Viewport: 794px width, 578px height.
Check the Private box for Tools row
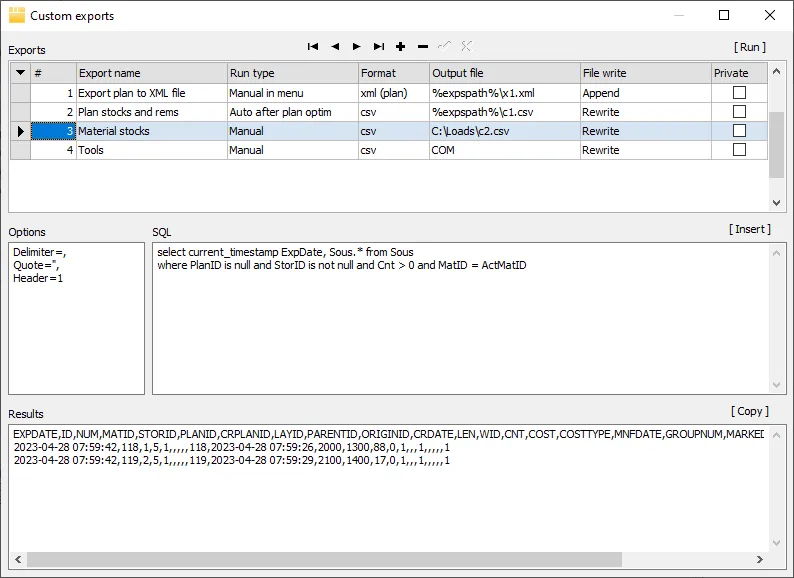coord(739,149)
